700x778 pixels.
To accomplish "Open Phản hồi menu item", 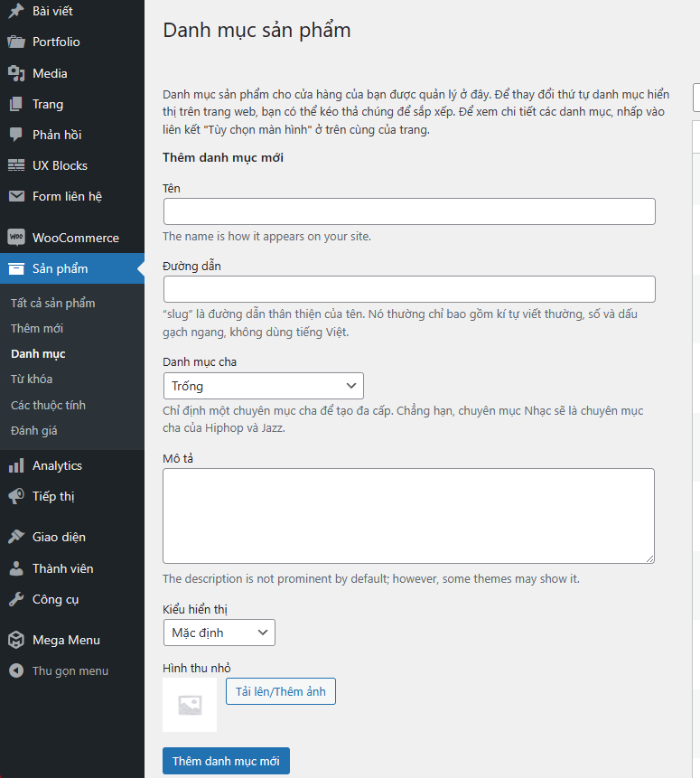I will [x=57, y=135].
